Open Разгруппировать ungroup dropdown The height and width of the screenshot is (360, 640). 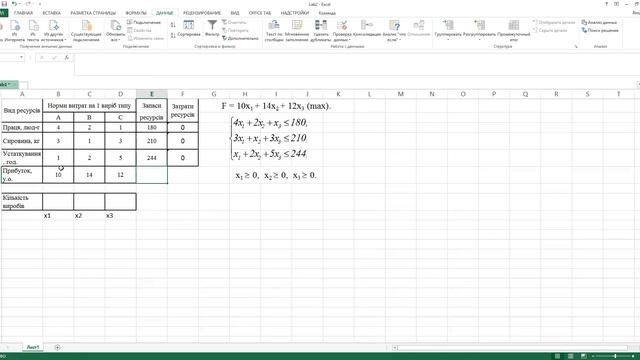coord(479,31)
